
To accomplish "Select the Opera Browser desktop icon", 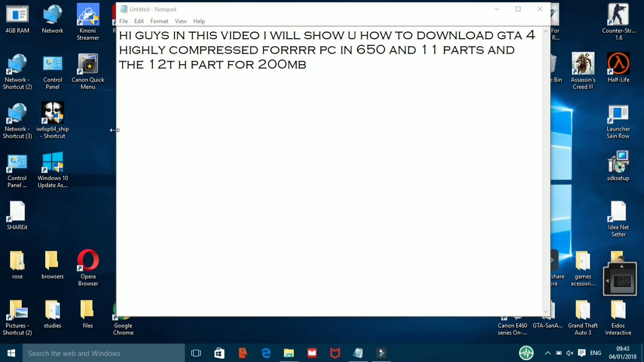I will point(88,269).
